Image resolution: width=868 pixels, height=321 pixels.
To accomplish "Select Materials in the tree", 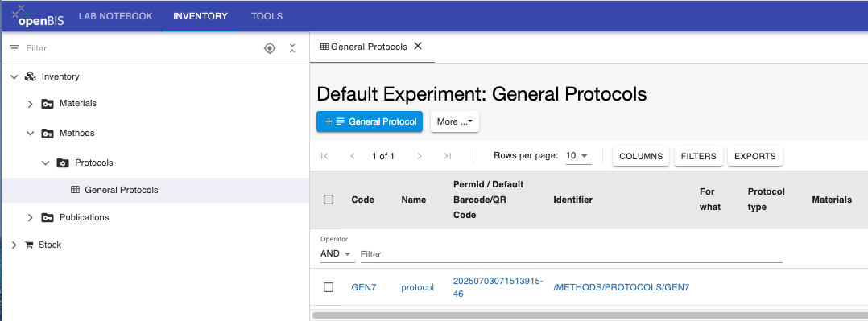I will coord(78,104).
